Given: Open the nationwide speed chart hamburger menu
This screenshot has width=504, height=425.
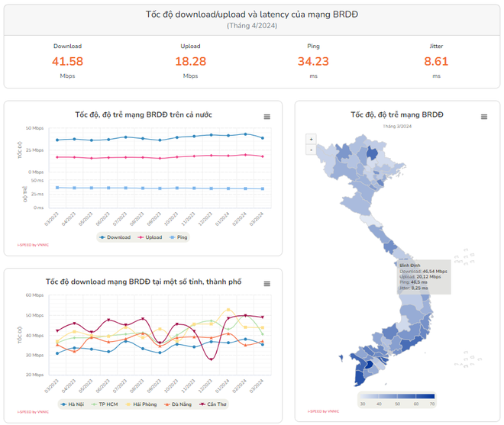Looking at the screenshot, I should pyautogui.click(x=267, y=117).
